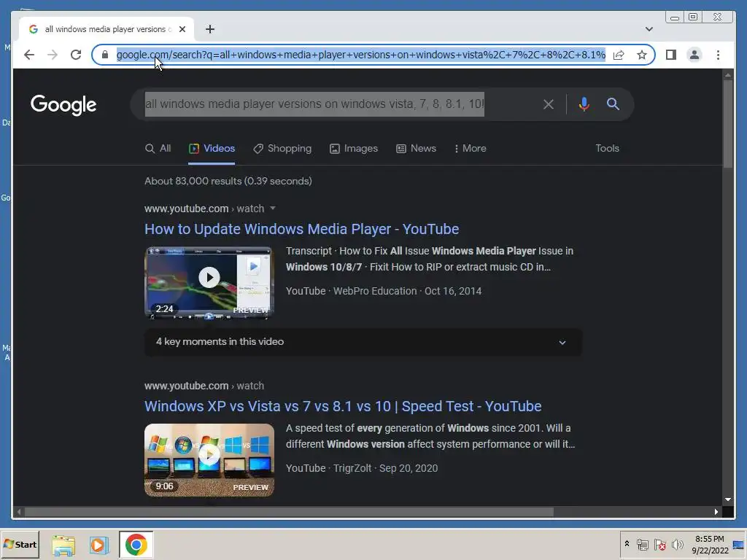Open Windows Explorer from the taskbar
Screen dimensions: 747x560
(63, 545)
